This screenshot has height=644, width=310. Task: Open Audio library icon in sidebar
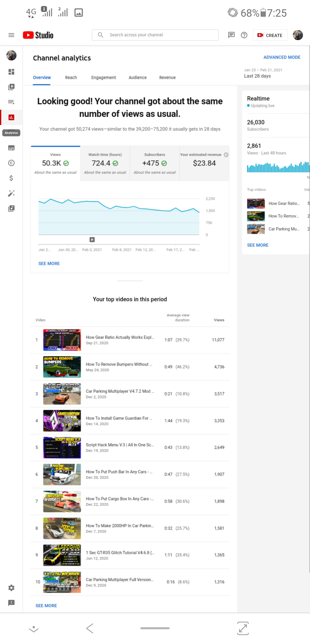pyautogui.click(x=11, y=208)
